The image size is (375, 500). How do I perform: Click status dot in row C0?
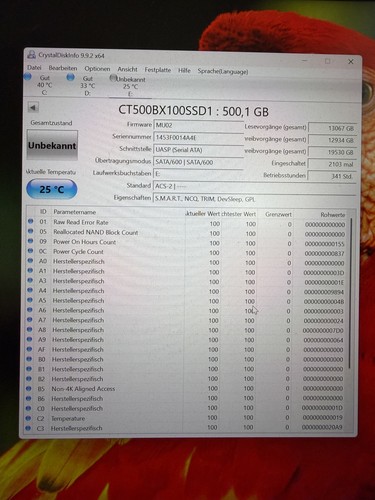click(28, 408)
